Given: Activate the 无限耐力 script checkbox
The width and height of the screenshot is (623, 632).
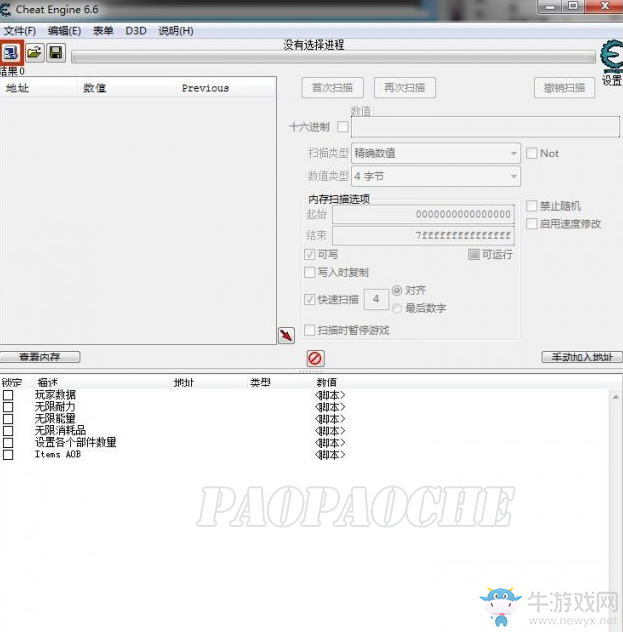Looking at the screenshot, I should 8,407.
